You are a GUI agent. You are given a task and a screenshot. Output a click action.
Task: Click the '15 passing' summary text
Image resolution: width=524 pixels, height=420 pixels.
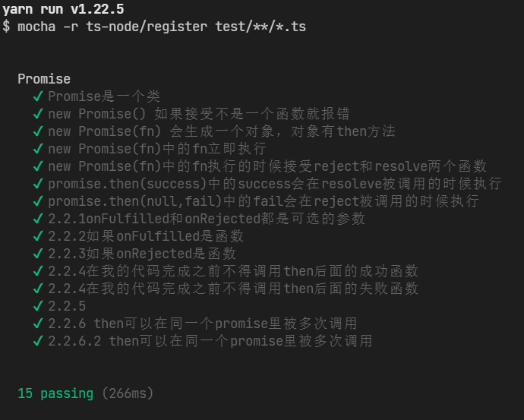pos(55,393)
